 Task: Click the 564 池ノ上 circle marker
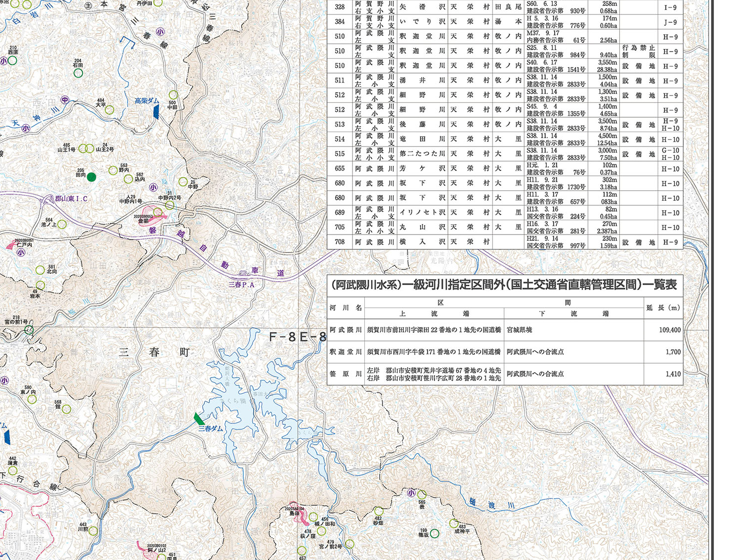[62, 225]
